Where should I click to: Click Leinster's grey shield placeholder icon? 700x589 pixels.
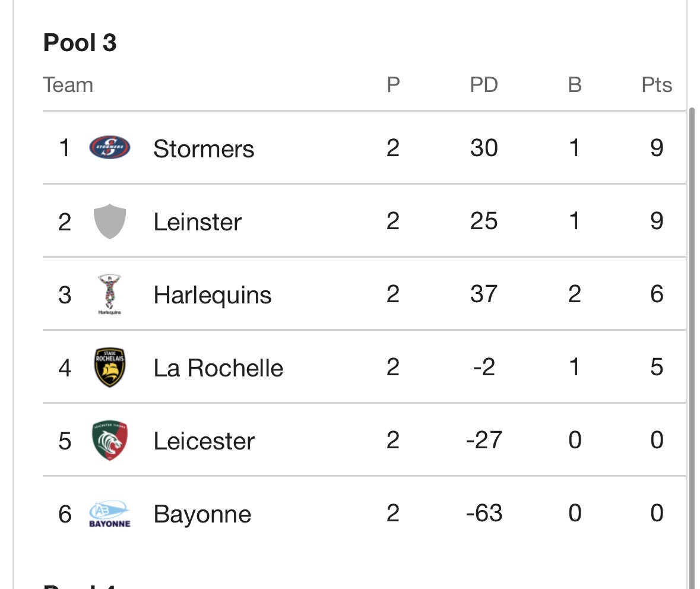coord(110,221)
